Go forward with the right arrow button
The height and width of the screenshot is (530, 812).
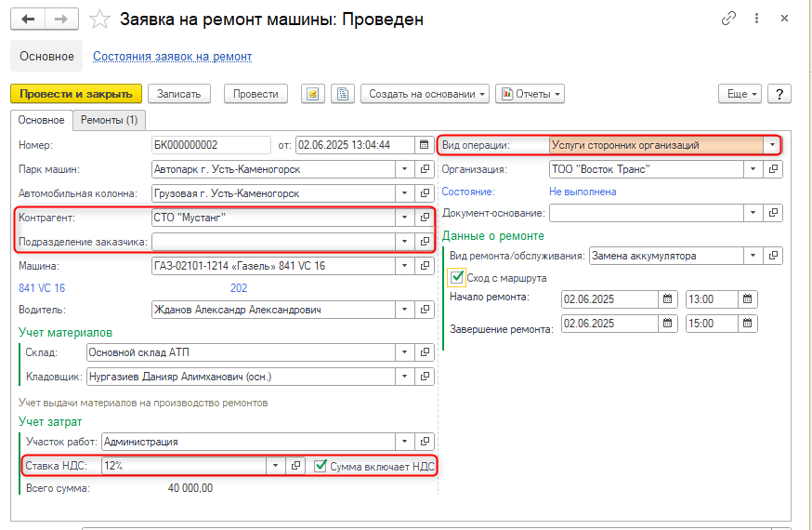[61, 20]
